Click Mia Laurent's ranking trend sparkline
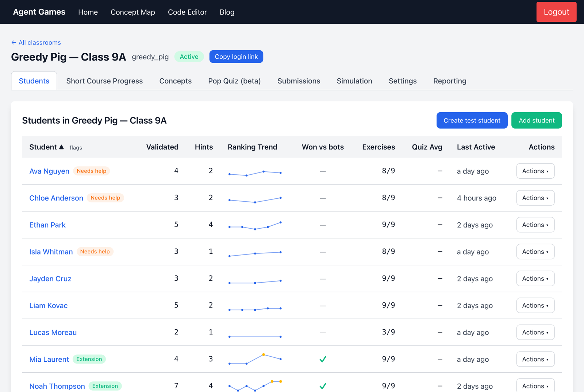This screenshot has height=392, width=584. pos(255,359)
